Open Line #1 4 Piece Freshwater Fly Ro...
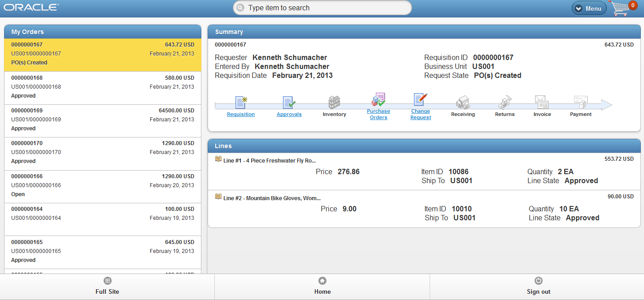 (270, 161)
